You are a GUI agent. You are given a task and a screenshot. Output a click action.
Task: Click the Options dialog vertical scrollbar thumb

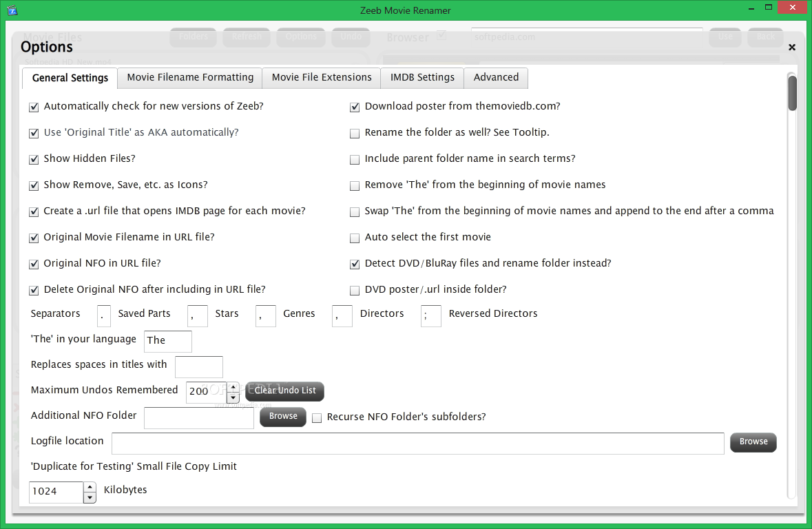coord(792,93)
